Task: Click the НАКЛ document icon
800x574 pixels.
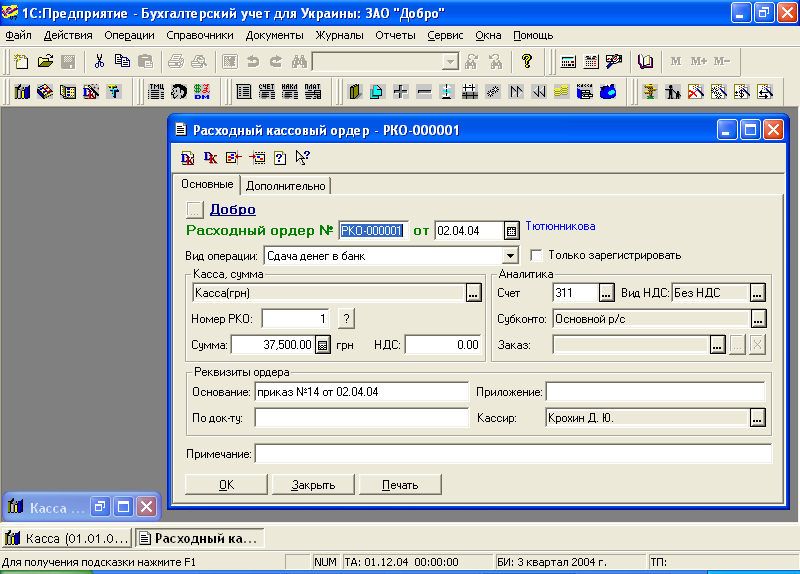Action: (290, 92)
